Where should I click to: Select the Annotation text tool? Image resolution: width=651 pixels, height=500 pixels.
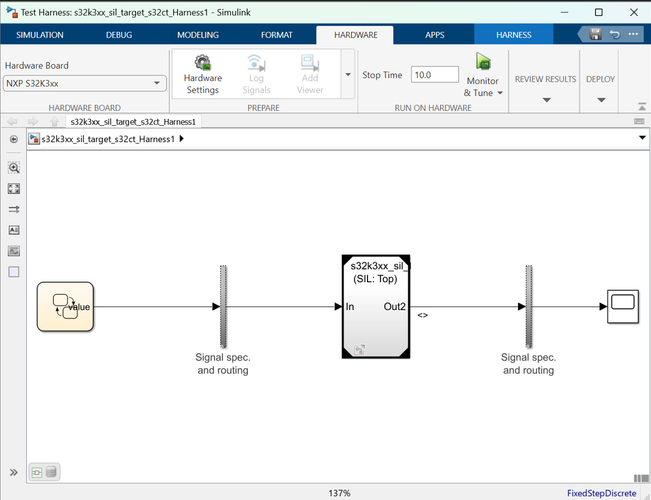click(x=14, y=230)
